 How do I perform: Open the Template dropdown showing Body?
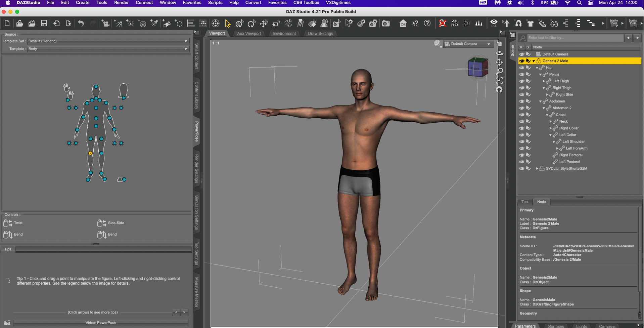(x=108, y=49)
